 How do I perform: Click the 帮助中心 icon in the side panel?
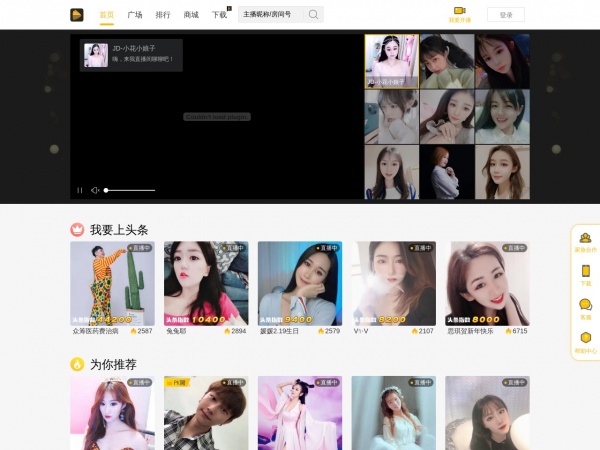[585, 338]
